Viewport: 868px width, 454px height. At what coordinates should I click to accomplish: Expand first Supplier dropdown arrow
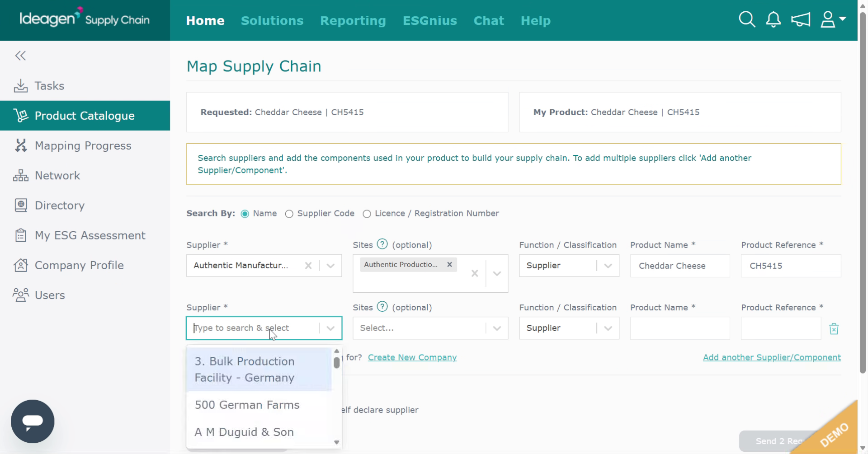[x=330, y=266]
